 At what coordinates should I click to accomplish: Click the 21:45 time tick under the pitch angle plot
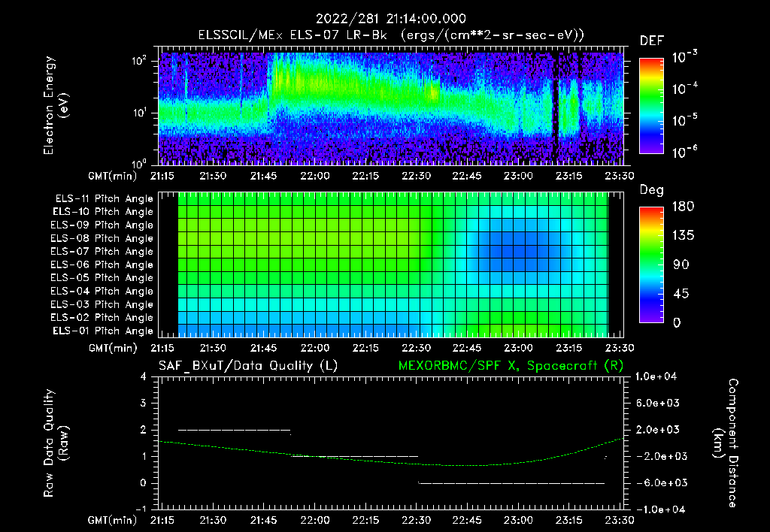(x=264, y=349)
